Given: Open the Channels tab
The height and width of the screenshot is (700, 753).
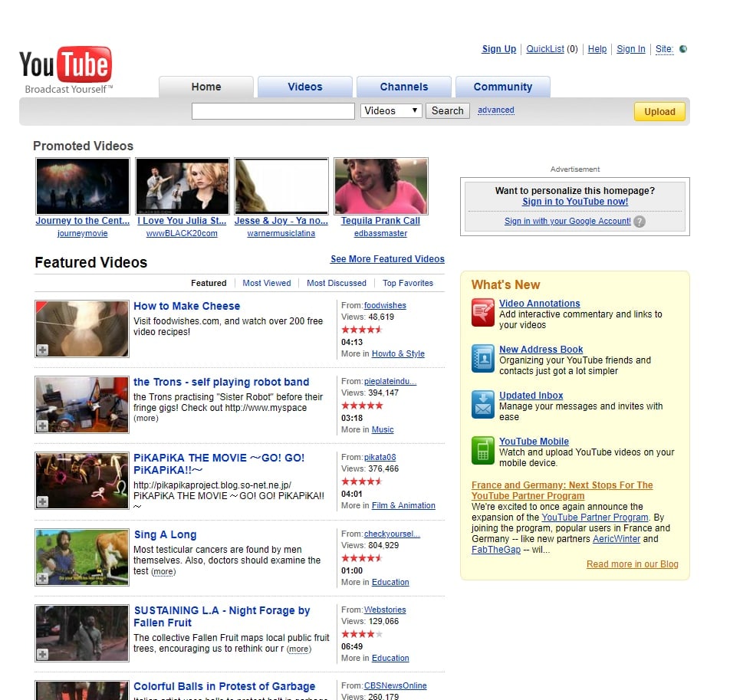Looking at the screenshot, I should (x=404, y=87).
